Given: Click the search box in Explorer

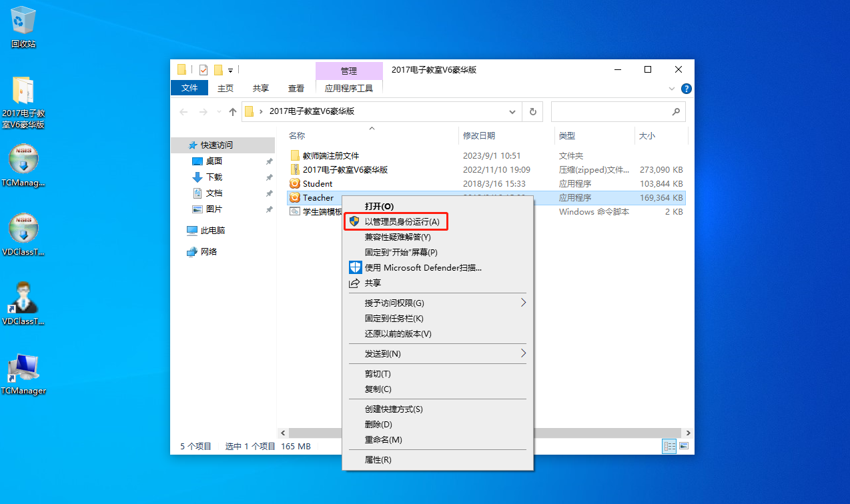Looking at the screenshot, I should 618,112.
